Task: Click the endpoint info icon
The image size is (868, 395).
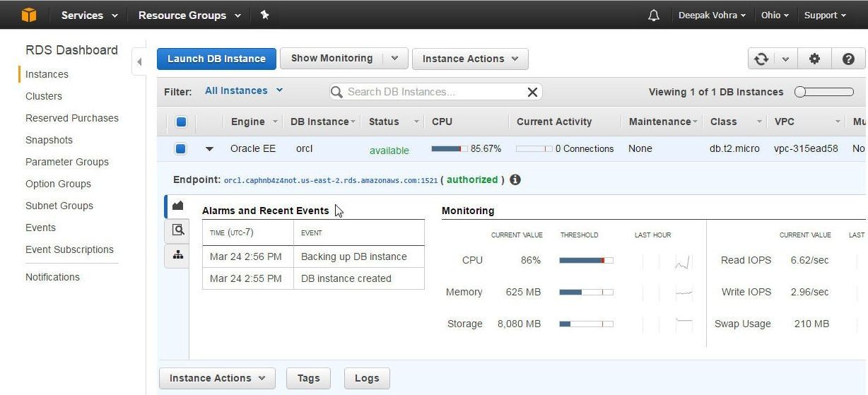Action: tap(515, 179)
